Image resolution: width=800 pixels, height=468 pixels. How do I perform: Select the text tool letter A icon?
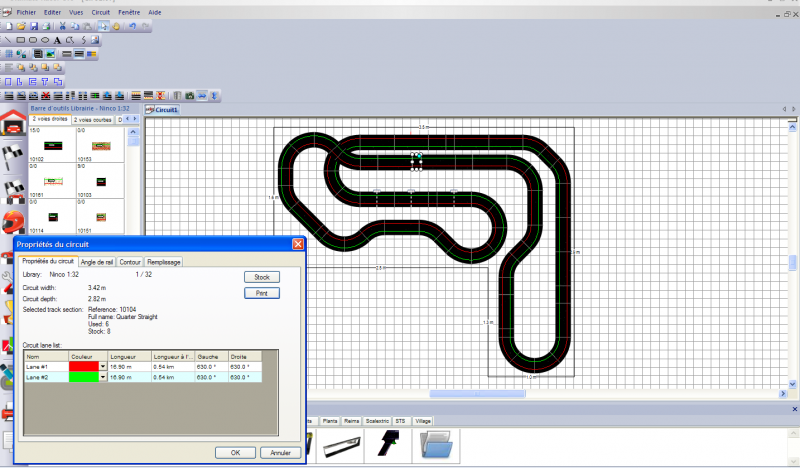58,39
